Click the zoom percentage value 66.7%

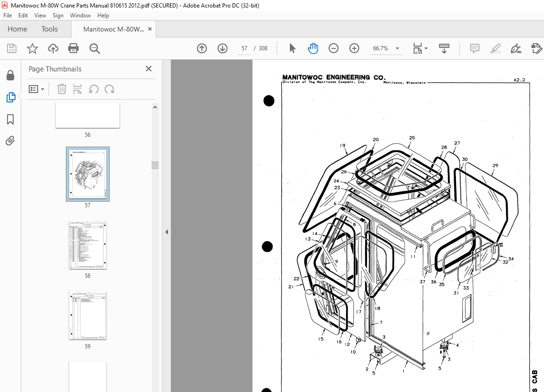(x=381, y=48)
